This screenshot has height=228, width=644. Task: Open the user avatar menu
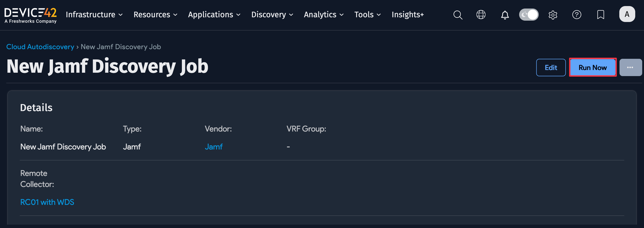[627, 14]
